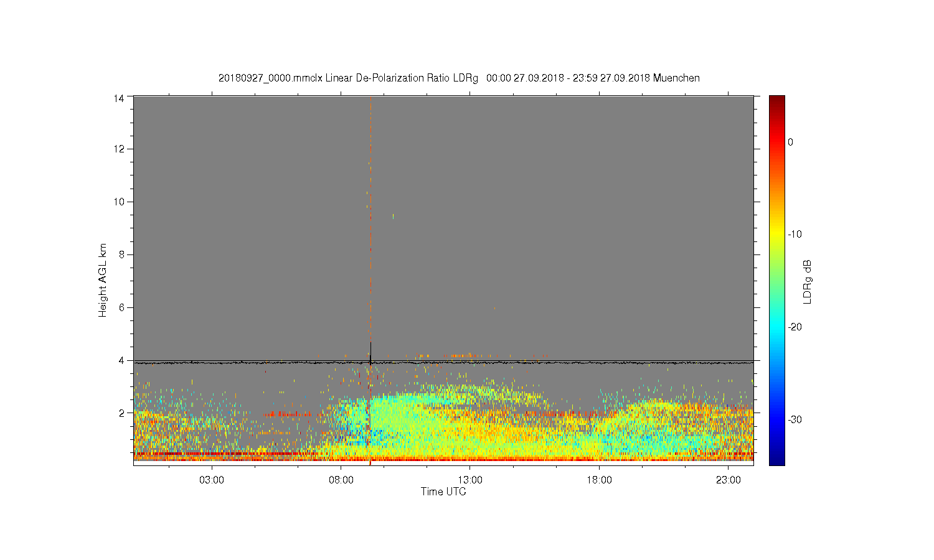Click the colorbar value label '-10'
Screen dimensions: 934x560
(x=795, y=235)
